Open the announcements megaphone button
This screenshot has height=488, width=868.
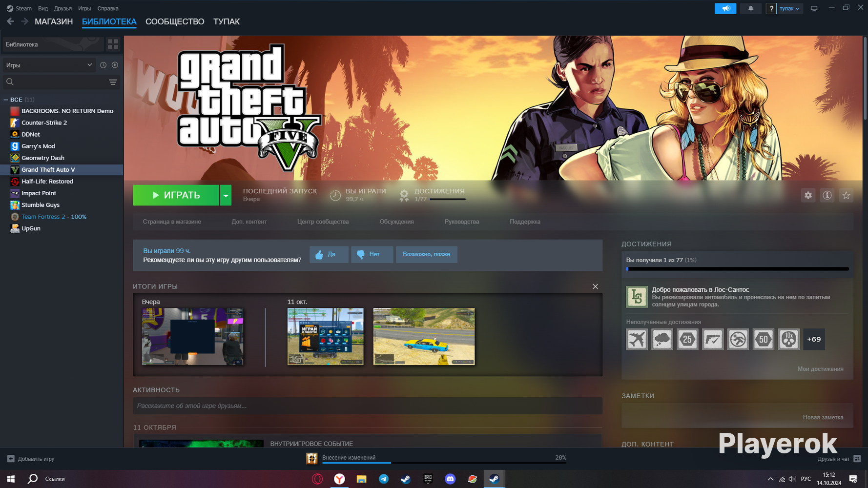click(x=725, y=8)
